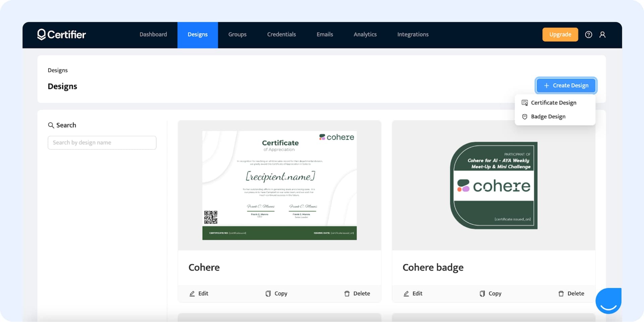Click the Edit icon for Cohere badge
This screenshot has width=644, height=322.
(x=406, y=294)
